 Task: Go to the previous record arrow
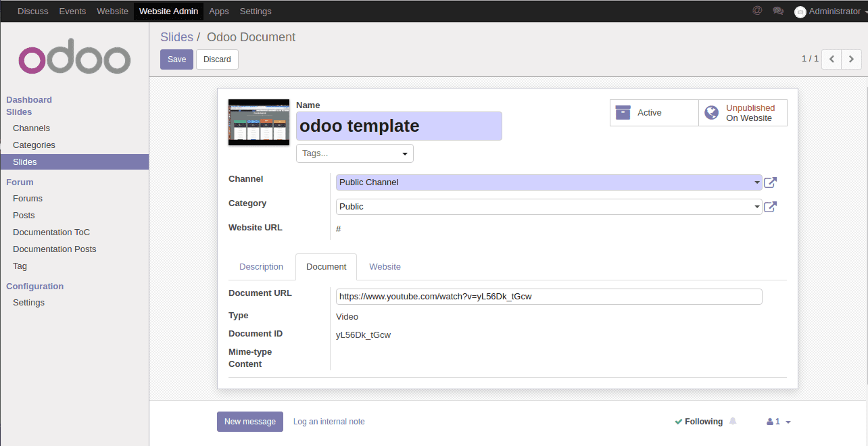coord(831,59)
